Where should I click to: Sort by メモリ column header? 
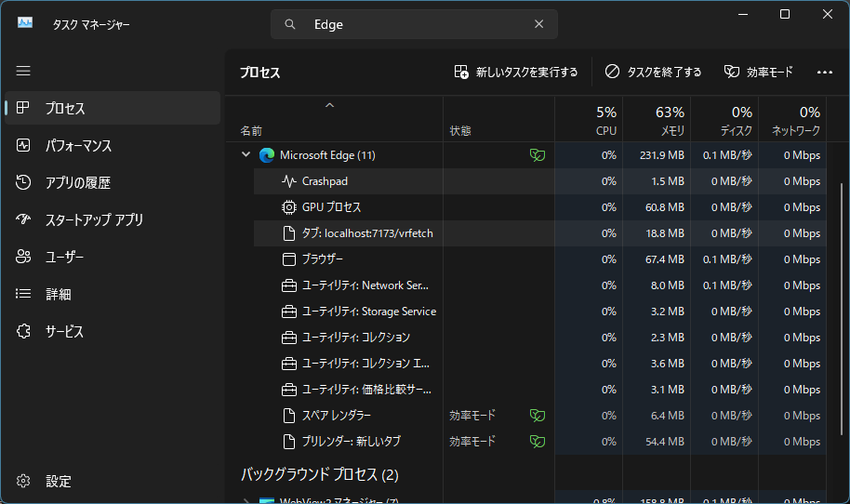pyautogui.click(x=657, y=120)
